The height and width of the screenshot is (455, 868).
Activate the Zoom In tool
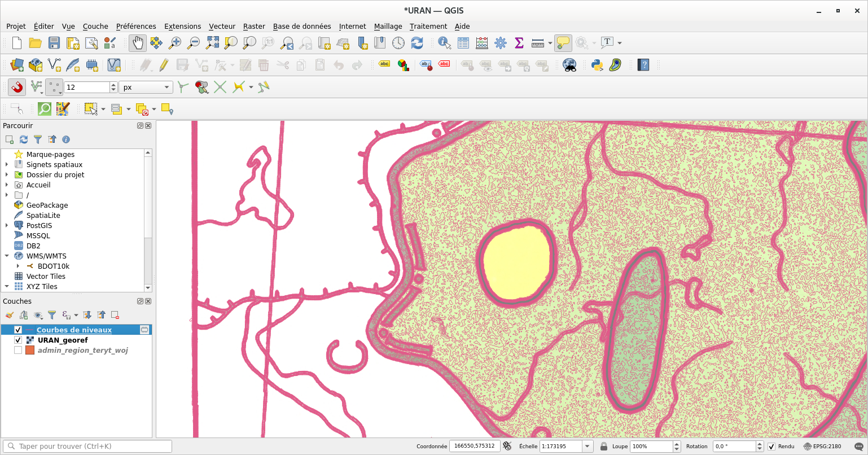175,42
